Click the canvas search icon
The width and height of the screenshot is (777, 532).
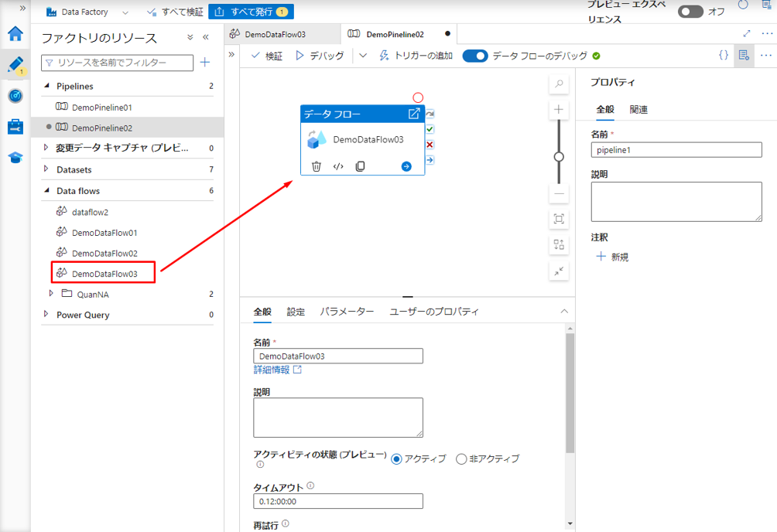pyautogui.click(x=559, y=84)
